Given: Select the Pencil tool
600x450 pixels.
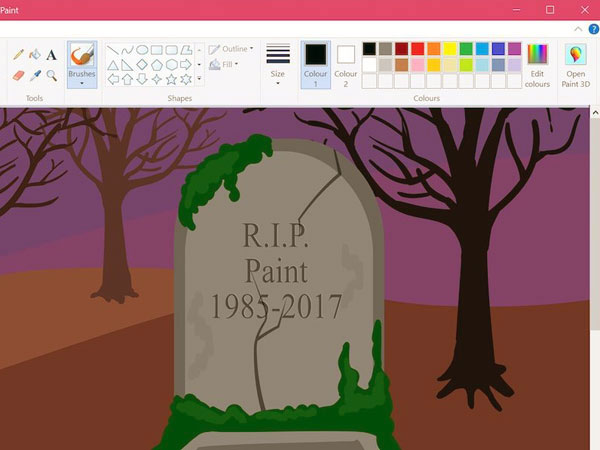Looking at the screenshot, I should (18, 55).
